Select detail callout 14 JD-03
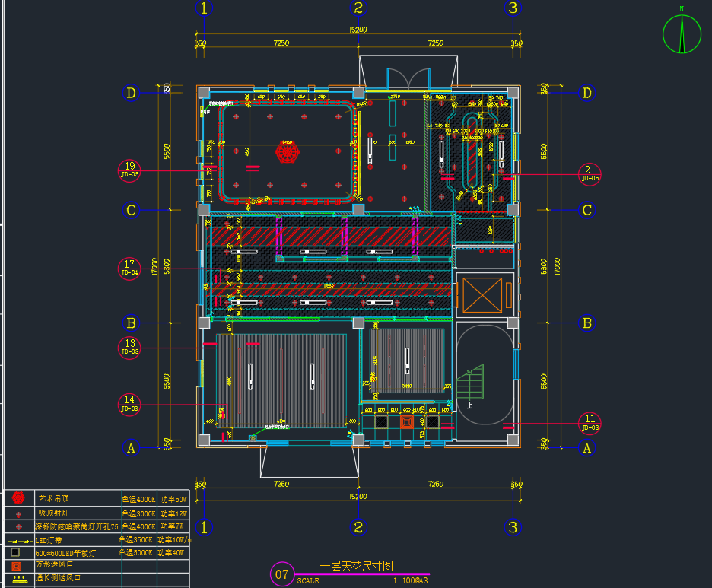The height and width of the screenshot is (588, 712). [x=129, y=405]
